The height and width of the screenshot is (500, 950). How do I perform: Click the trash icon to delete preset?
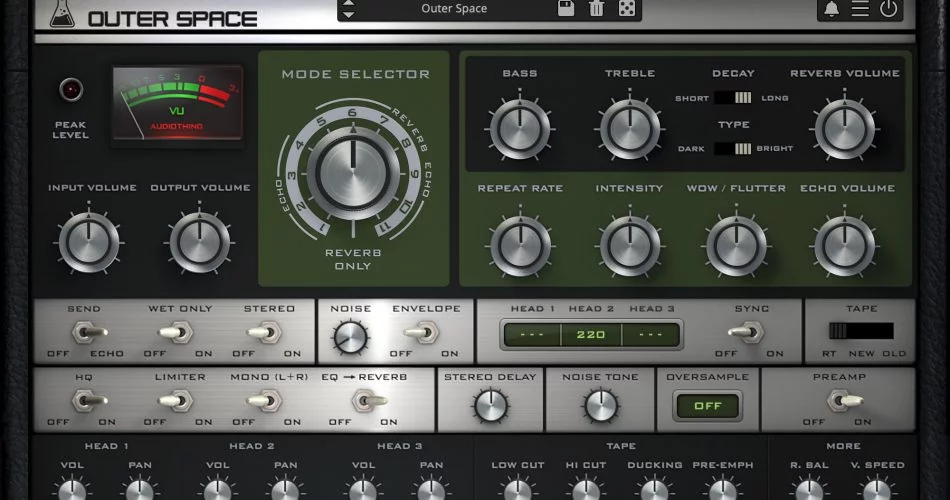pos(596,8)
